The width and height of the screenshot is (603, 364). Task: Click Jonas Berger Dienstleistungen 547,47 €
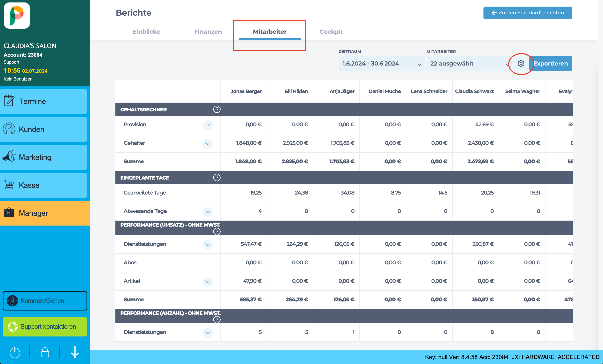251,244
